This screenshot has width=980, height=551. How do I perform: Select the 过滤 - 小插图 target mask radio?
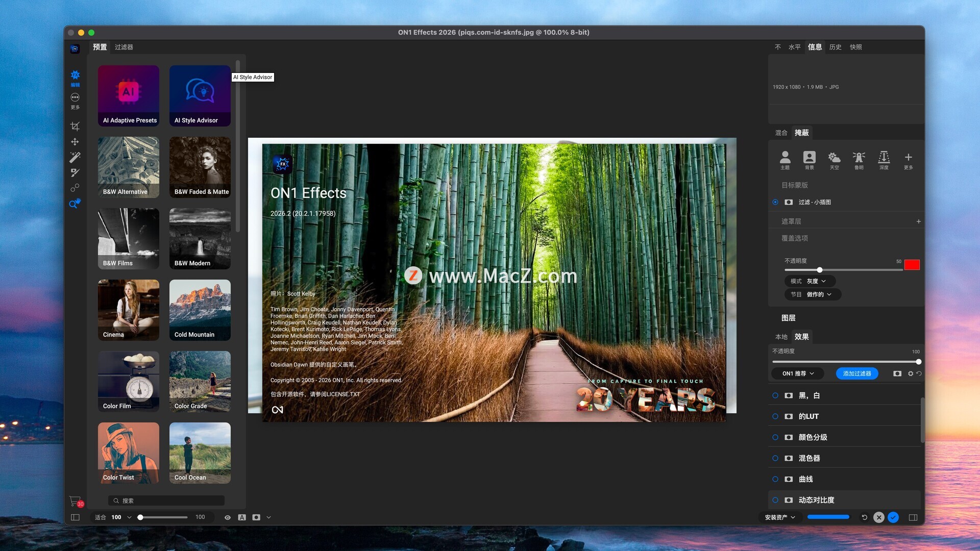(x=775, y=202)
